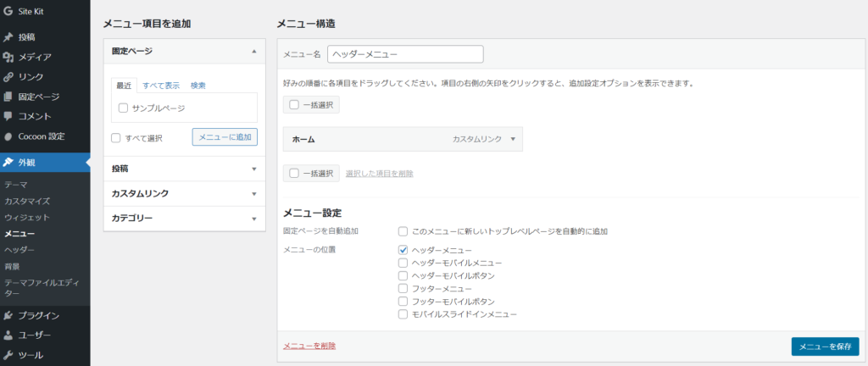868x366 pixels.
Task: Open メディア via its media icon
Action: click(x=8, y=57)
